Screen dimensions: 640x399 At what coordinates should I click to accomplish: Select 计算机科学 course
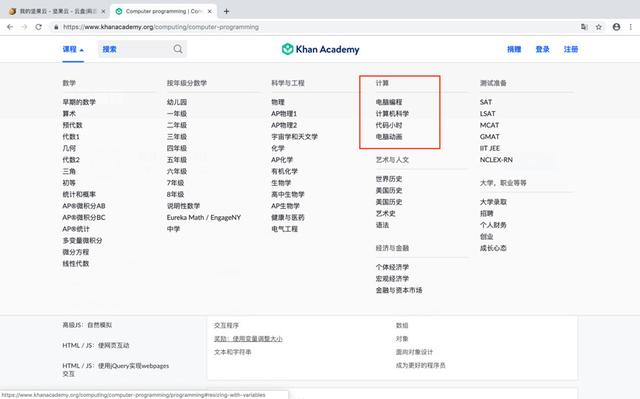[392, 113]
